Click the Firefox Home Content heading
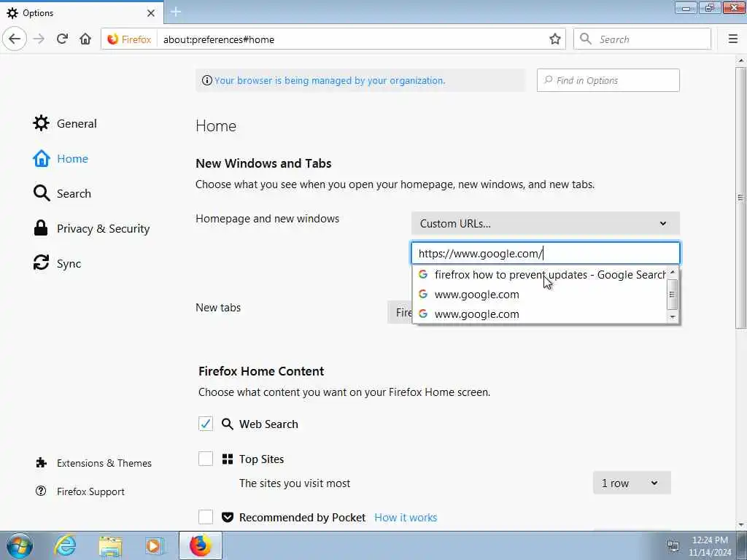747x560 pixels. coord(261,371)
